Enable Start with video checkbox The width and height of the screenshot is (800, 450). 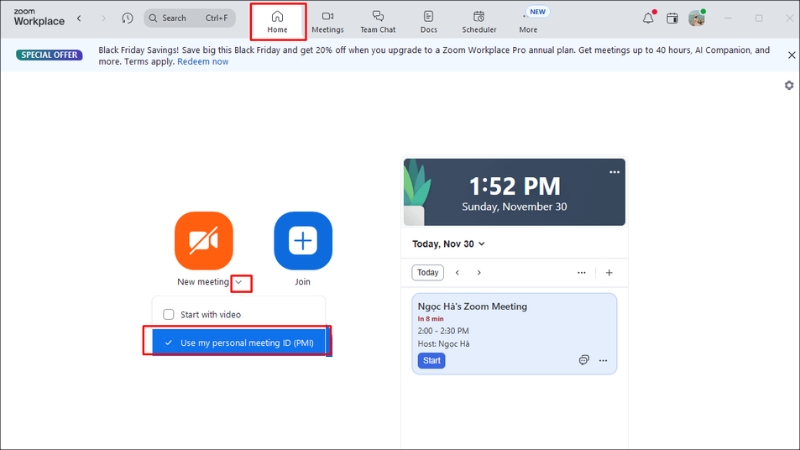[x=169, y=314]
